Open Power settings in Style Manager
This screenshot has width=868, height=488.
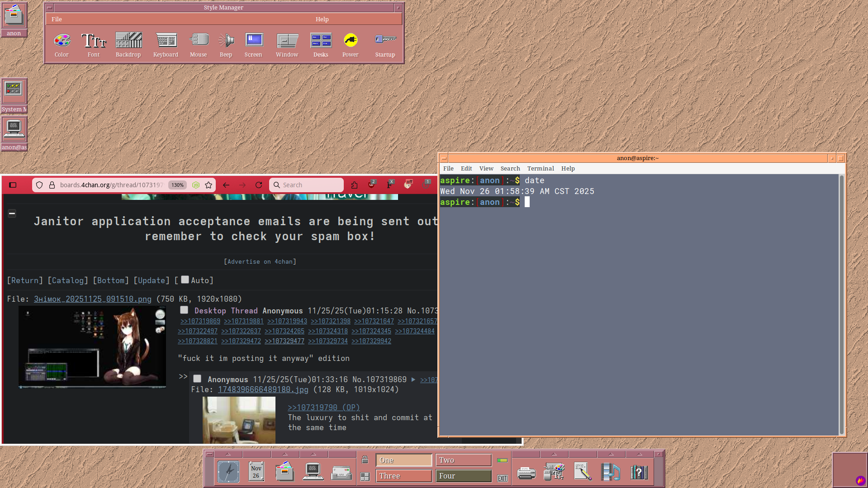(351, 45)
